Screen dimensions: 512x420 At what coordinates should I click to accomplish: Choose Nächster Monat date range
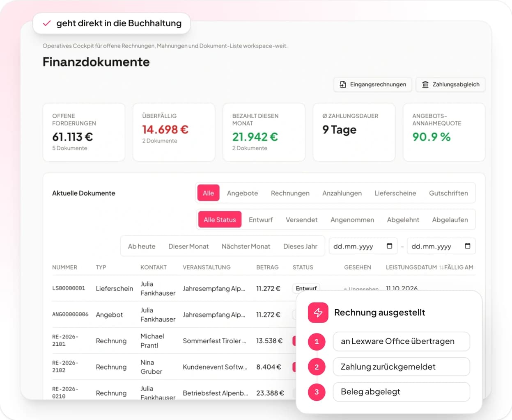pyautogui.click(x=246, y=247)
